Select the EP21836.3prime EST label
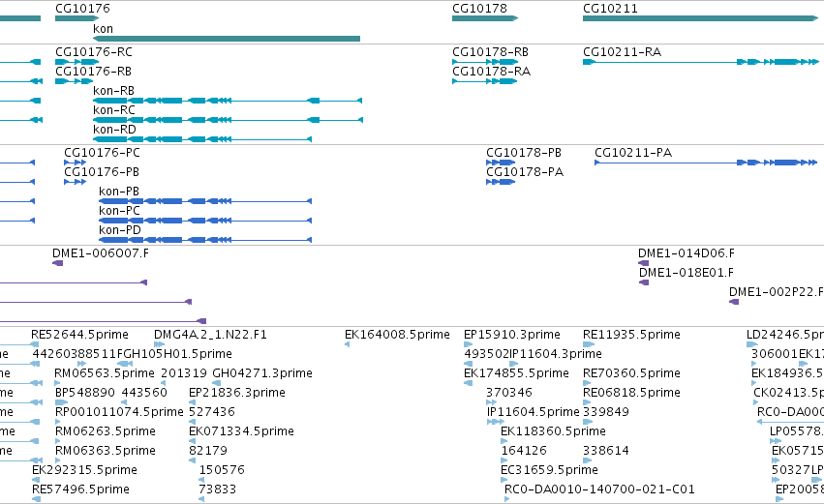This screenshot has height=504, width=824. click(x=237, y=393)
